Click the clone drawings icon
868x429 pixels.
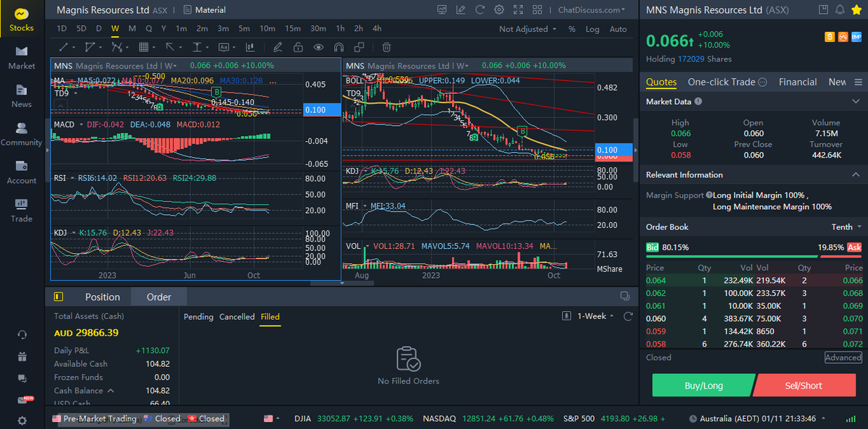pos(359,47)
